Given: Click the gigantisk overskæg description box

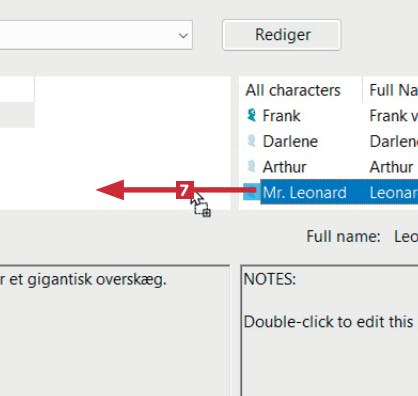Looking at the screenshot, I should 115,331.
